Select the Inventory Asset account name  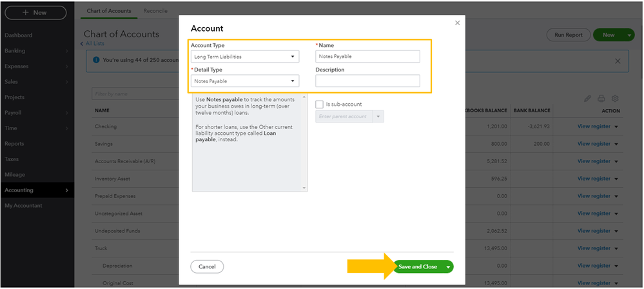coord(113,179)
